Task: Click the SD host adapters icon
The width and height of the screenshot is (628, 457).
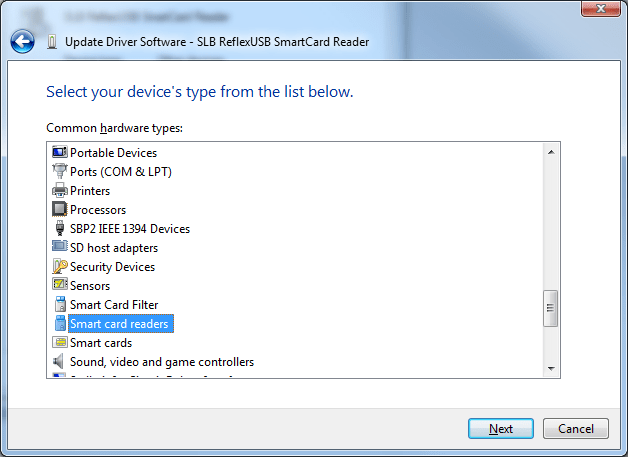Action: pos(59,248)
